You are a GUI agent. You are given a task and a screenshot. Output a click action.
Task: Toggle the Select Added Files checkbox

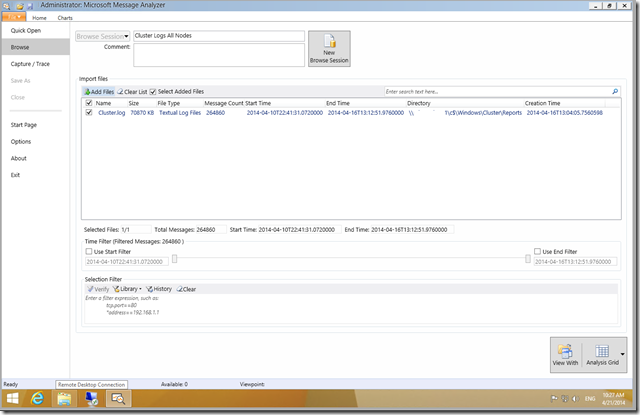[x=153, y=92]
